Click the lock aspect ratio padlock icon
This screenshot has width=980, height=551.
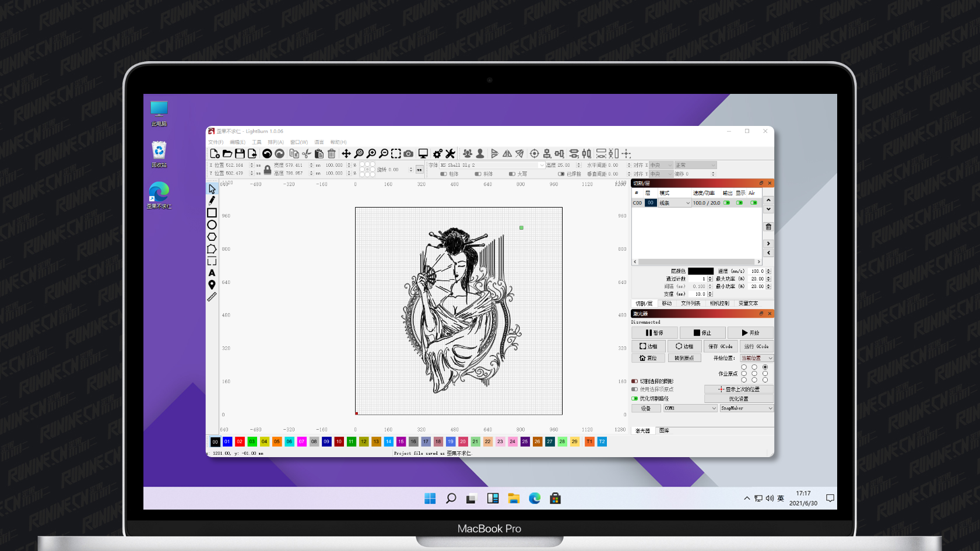pos(268,170)
